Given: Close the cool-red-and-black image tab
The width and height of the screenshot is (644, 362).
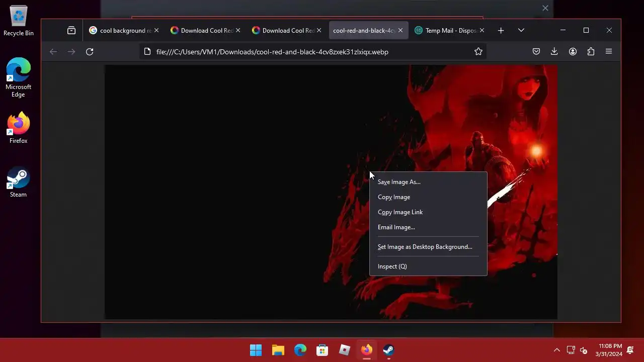Looking at the screenshot, I should (400, 31).
